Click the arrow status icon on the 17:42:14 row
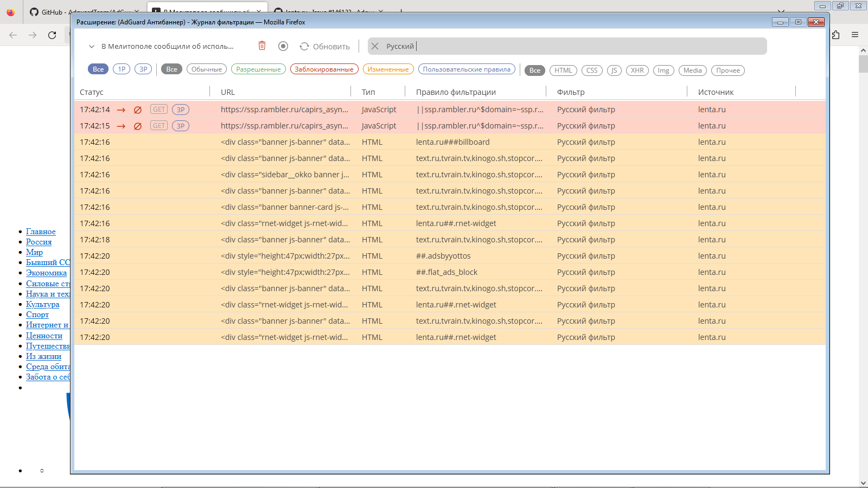The image size is (868, 488). click(x=120, y=110)
